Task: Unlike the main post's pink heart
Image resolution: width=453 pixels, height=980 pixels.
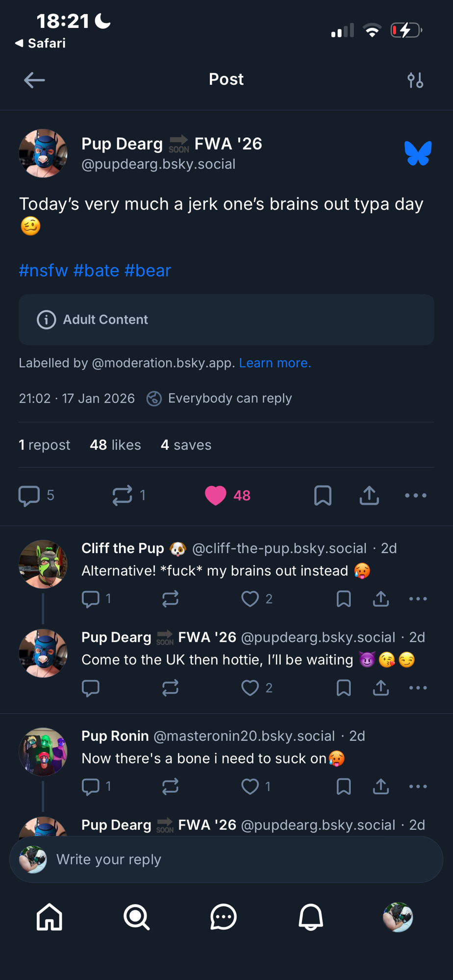Action: tap(216, 495)
